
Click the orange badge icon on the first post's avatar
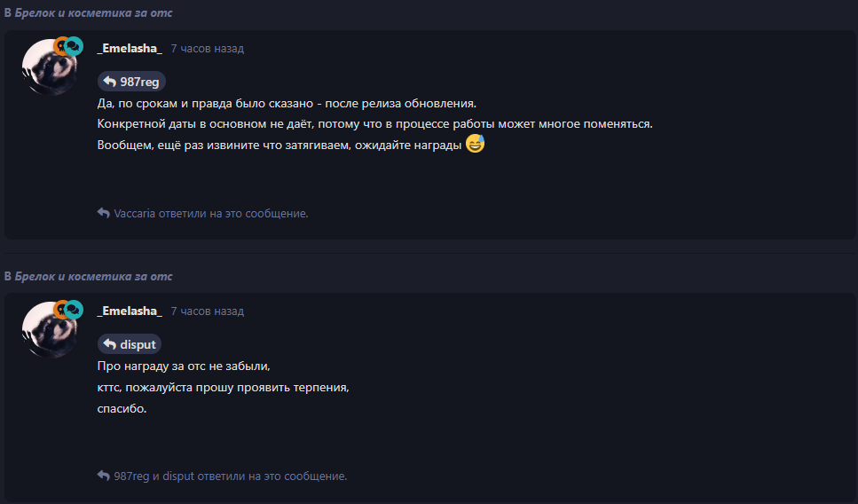(x=60, y=46)
